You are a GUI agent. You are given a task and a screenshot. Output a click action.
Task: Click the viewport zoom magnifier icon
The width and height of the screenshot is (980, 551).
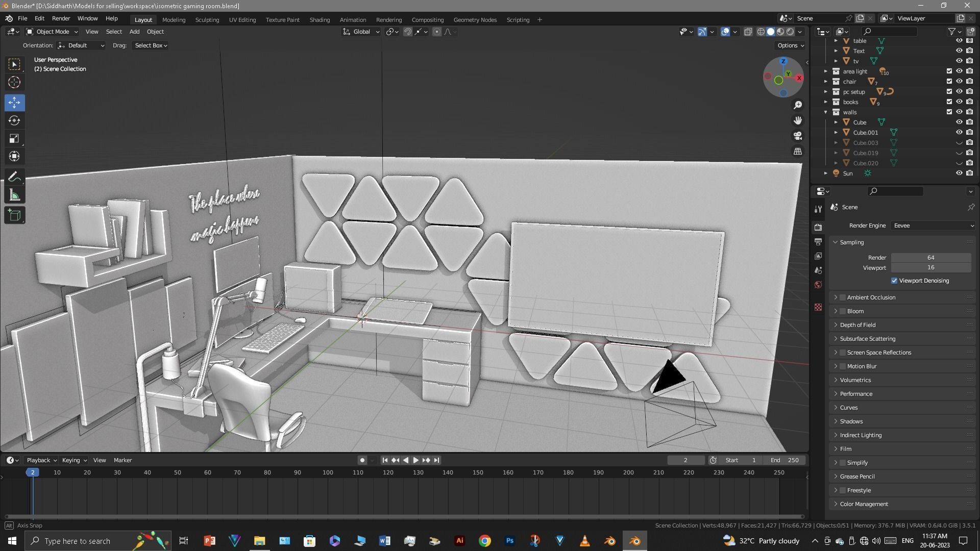[x=798, y=105]
